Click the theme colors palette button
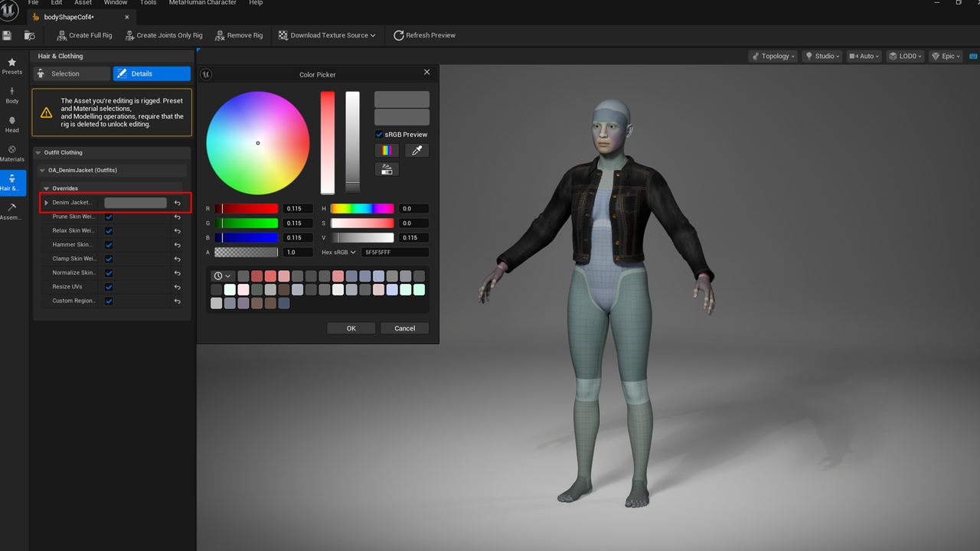This screenshot has width=980, height=551. tap(387, 170)
